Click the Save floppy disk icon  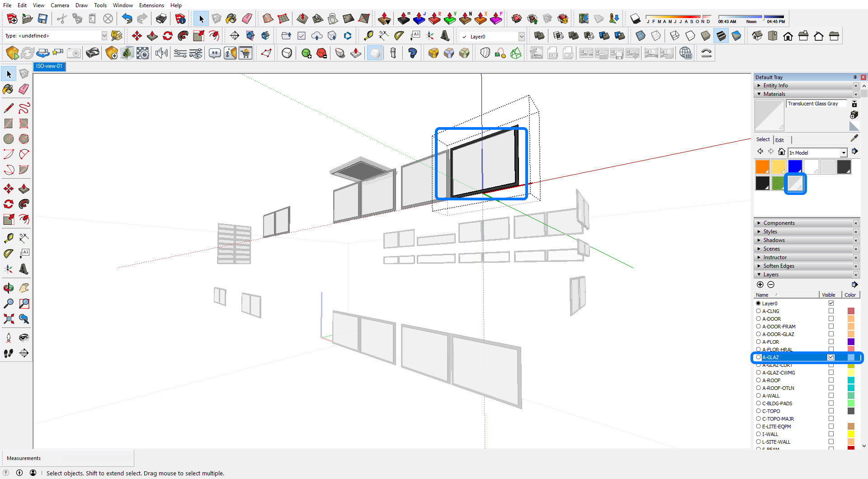[42, 19]
